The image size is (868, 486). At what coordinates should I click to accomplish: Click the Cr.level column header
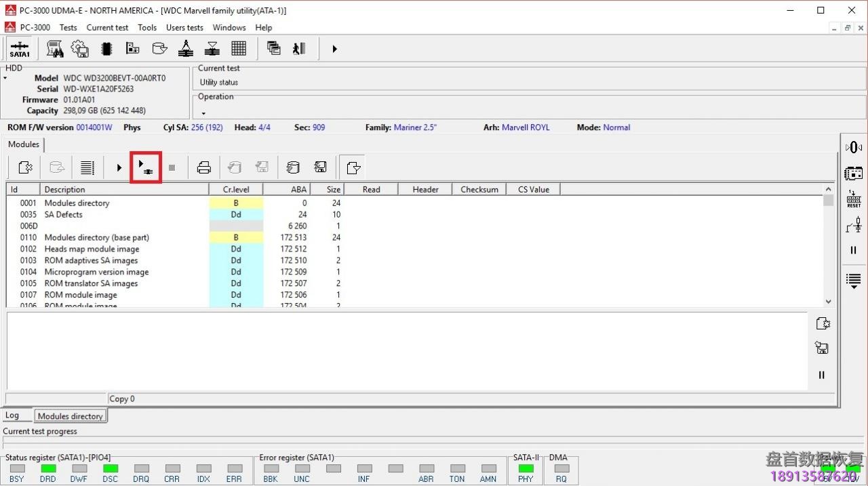236,190
